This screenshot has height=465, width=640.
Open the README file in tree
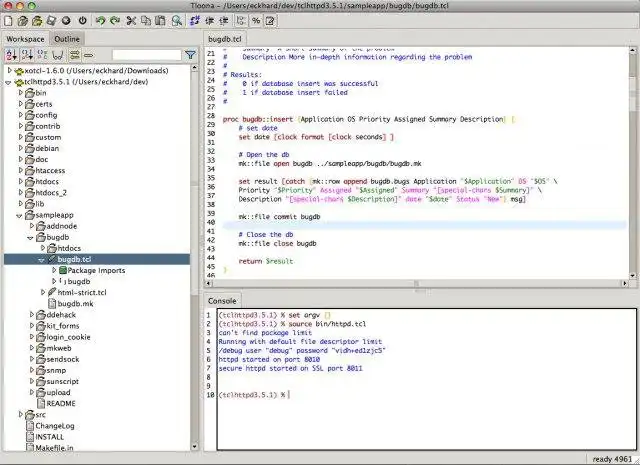click(60, 403)
